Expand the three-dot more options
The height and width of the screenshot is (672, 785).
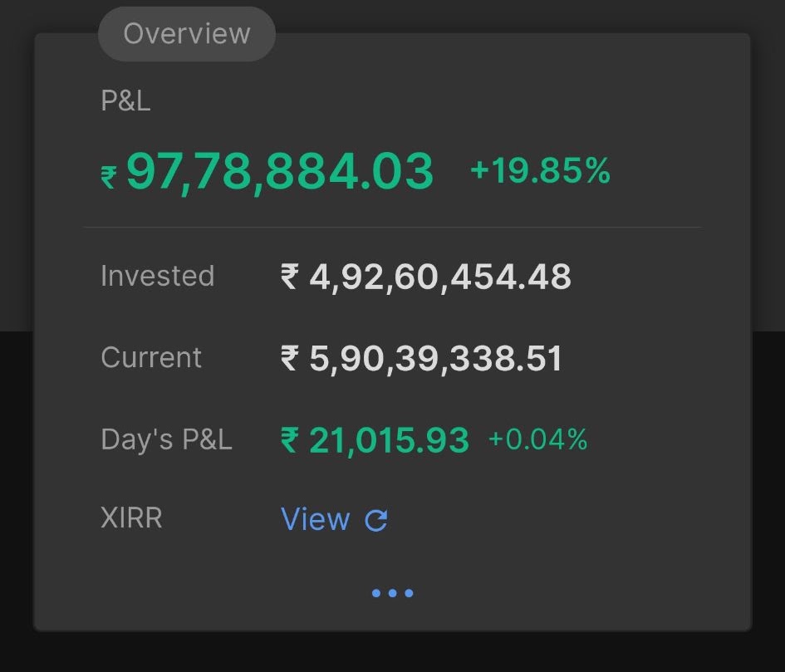point(392,593)
